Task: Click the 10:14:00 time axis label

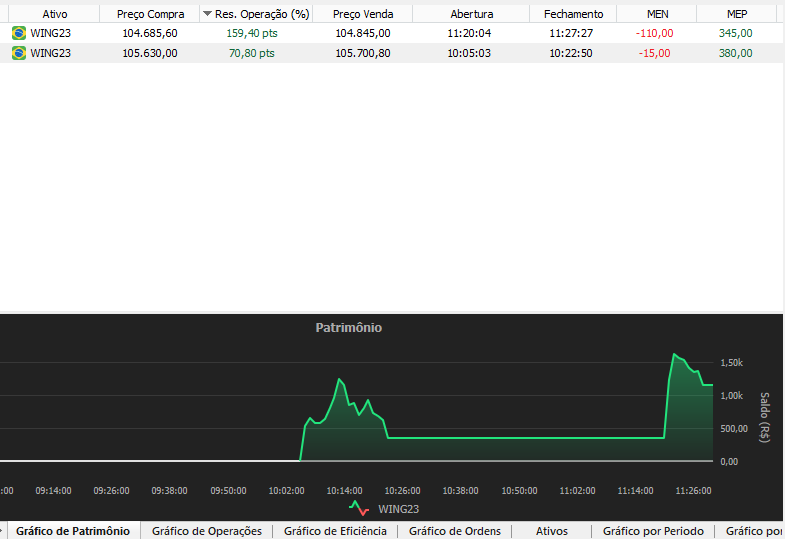Action: pos(344,490)
